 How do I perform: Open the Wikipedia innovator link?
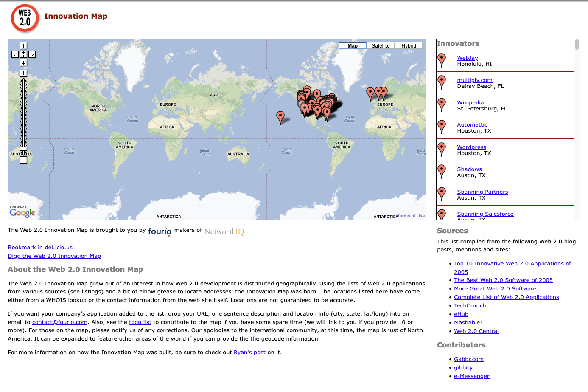[x=470, y=103]
